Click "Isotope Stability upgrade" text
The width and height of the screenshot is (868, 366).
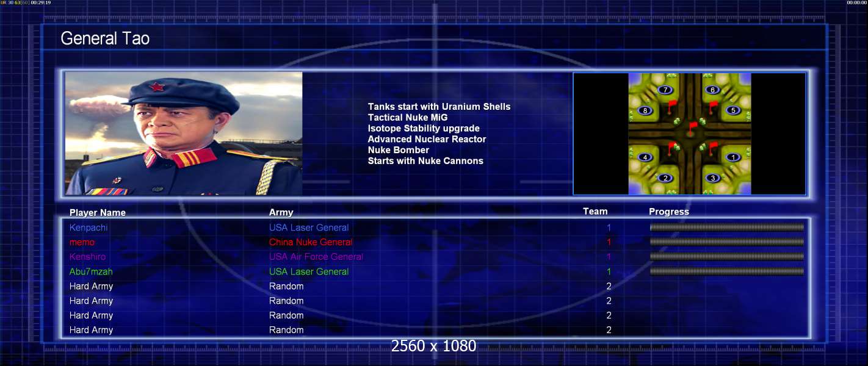click(x=424, y=129)
